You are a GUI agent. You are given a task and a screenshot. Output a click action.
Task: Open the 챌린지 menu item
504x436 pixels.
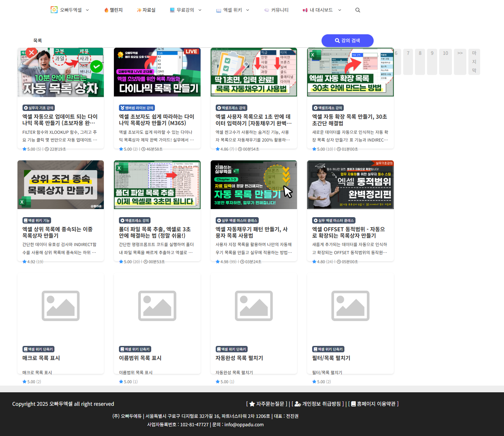[113, 10]
